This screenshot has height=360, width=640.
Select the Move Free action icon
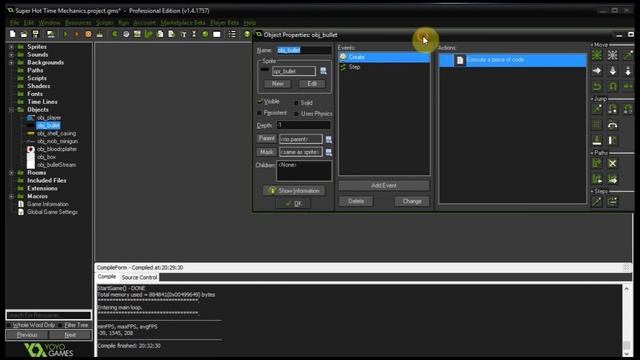coord(613,55)
